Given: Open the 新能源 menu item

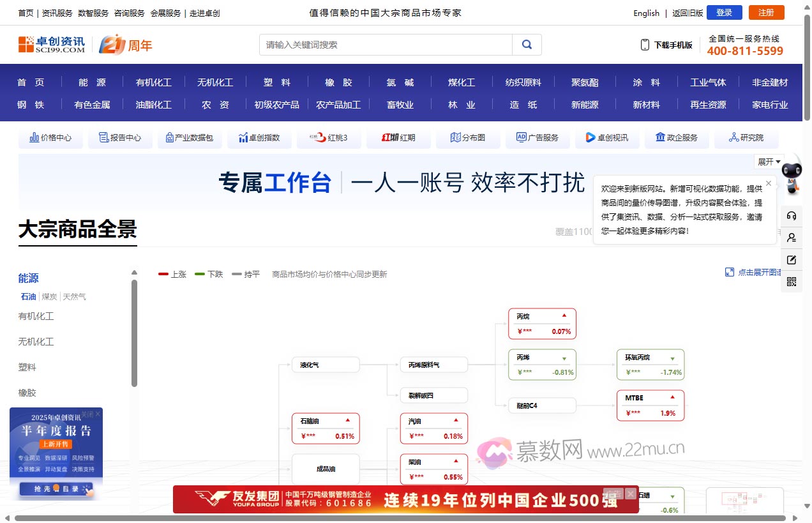Looking at the screenshot, I should coord(584,105).
